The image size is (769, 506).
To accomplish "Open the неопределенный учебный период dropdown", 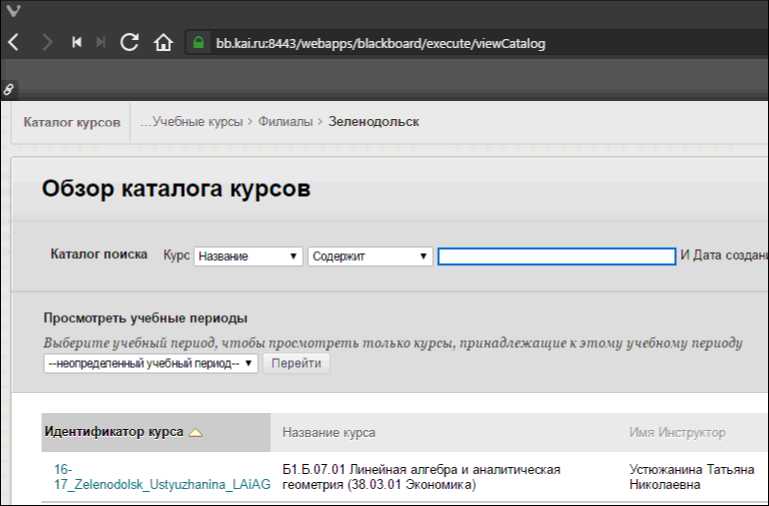I will 150,363.
